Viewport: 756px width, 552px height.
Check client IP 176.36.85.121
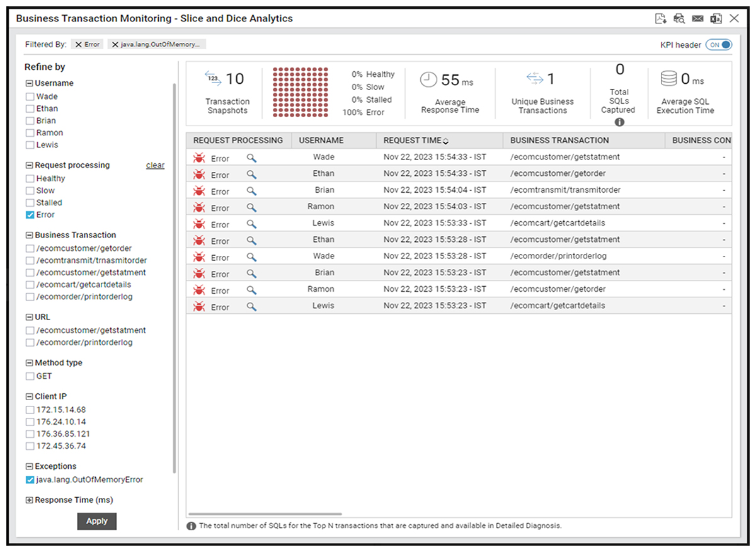tap(30, 434)
